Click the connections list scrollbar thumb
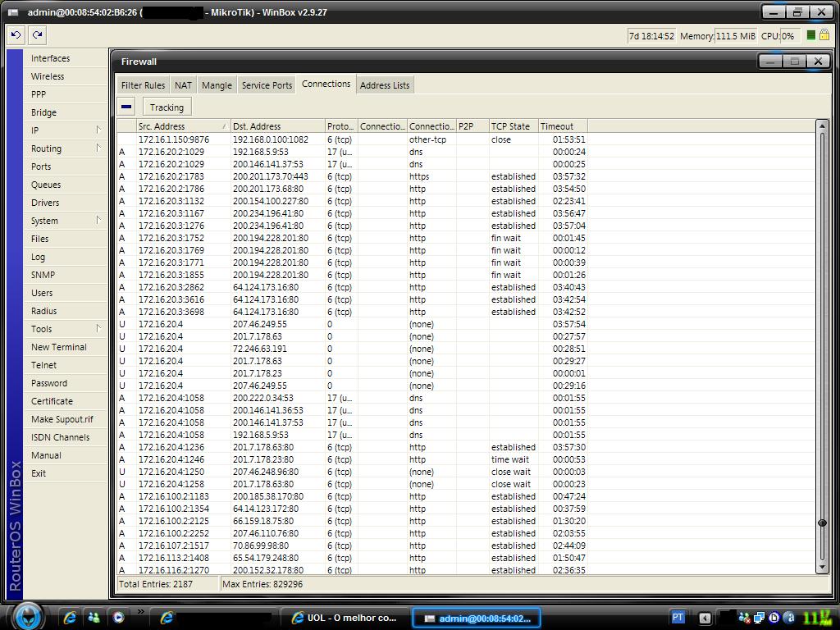Viewport: 840px width, 630px height. 822,523
